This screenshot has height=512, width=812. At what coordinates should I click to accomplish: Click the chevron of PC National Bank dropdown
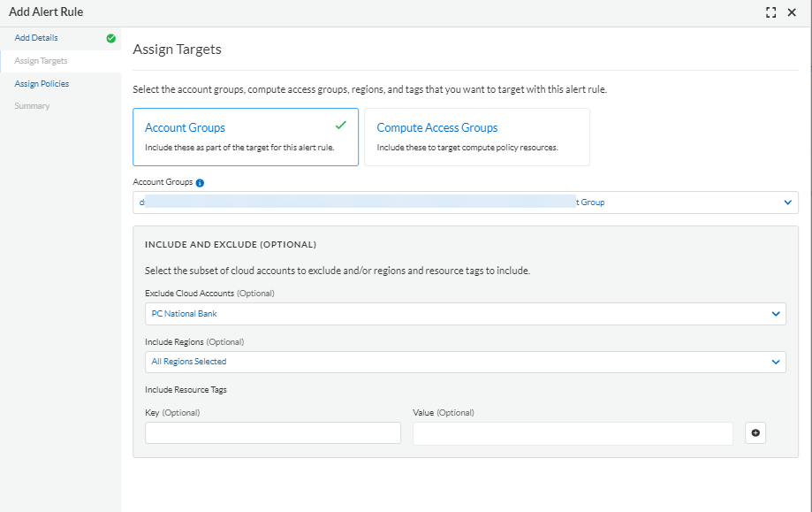776,314
